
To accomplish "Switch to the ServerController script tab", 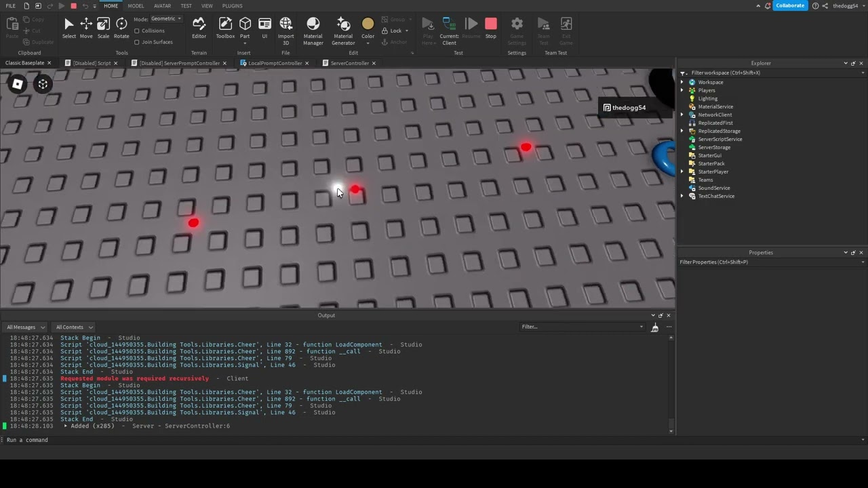I will (x=350, y=63).
